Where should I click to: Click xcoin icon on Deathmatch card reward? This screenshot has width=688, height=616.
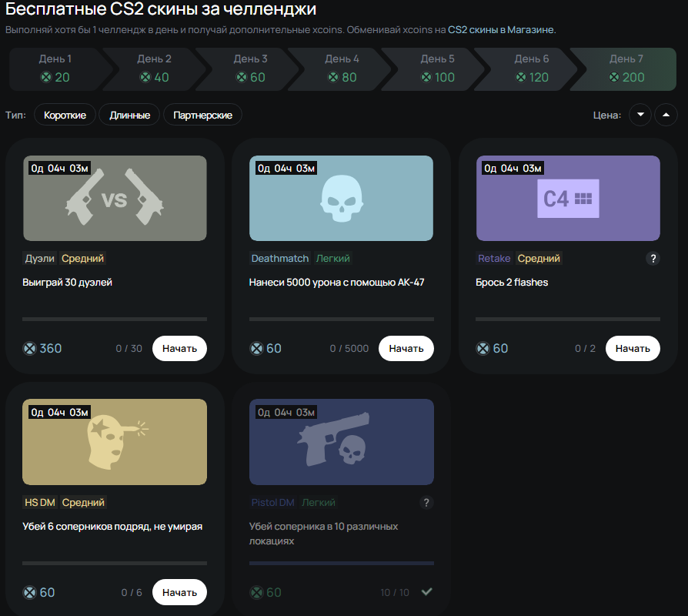256,349
